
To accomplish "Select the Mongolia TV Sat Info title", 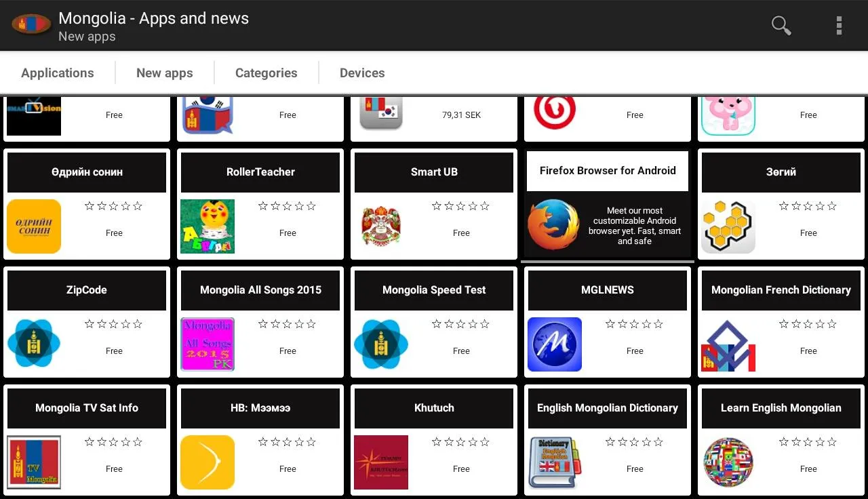I will tap(87, 408).
